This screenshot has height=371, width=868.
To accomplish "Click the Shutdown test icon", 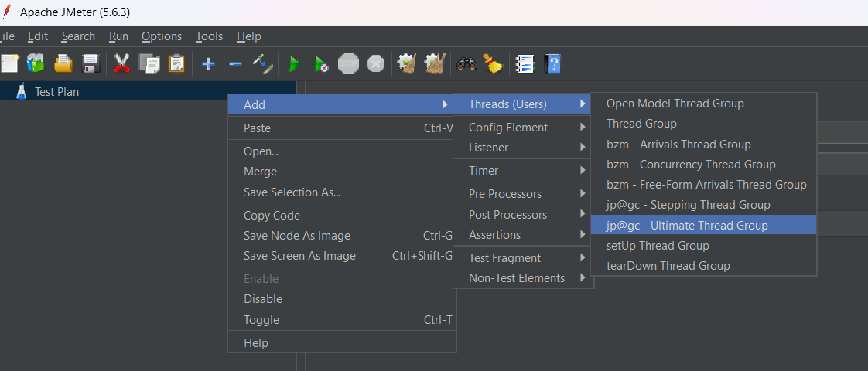I will coord(376,63).
